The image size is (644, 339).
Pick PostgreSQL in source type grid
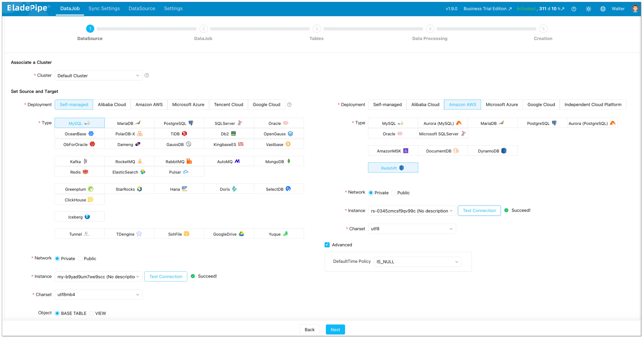coord(179,123)
